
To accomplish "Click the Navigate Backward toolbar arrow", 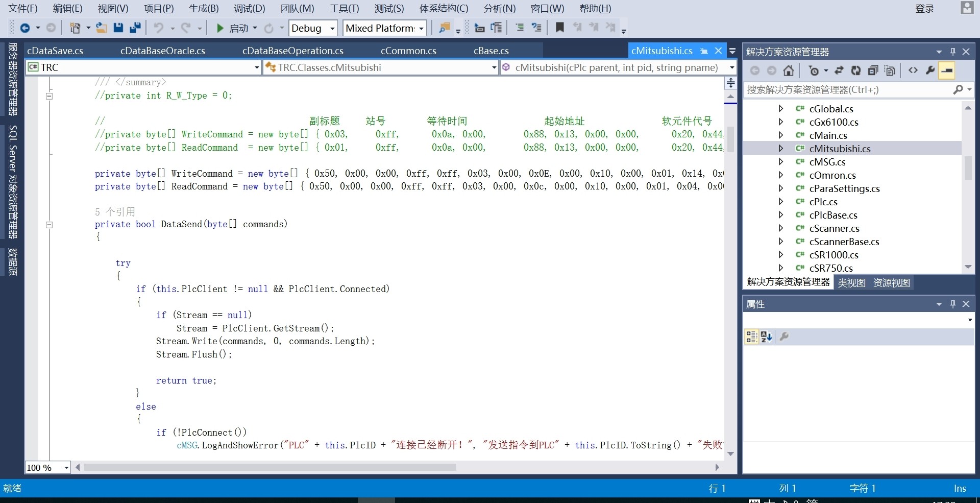I will coord(24,28).
